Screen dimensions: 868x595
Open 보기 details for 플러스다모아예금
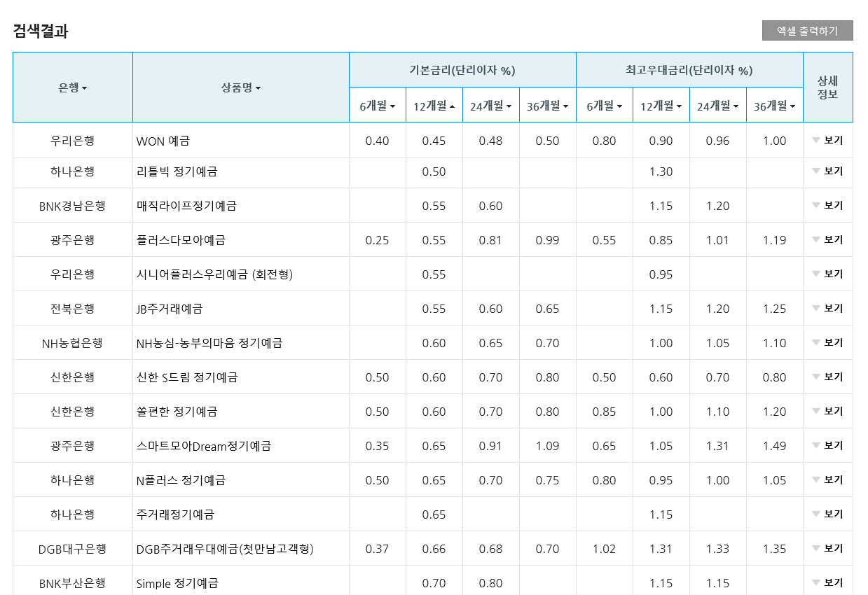[827, 239]
